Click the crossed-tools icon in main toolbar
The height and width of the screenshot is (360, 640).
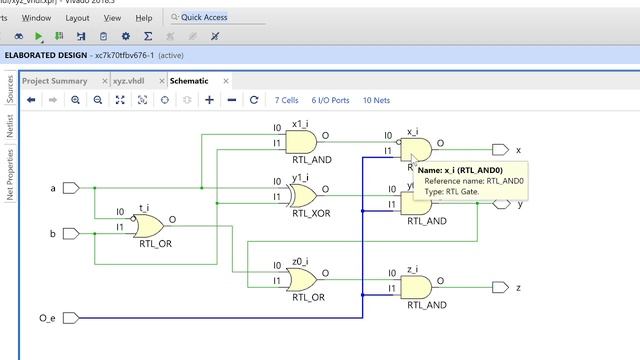tap(215, 36)
